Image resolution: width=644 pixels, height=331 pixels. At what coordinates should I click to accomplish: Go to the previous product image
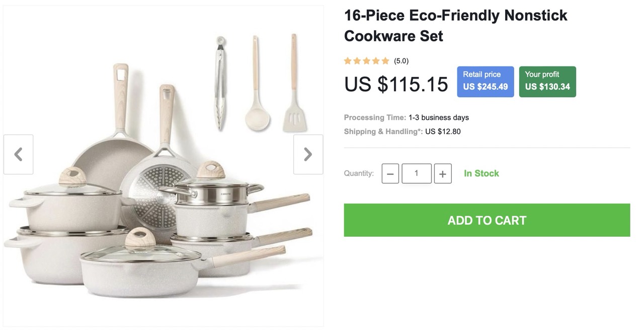[19, 154]
